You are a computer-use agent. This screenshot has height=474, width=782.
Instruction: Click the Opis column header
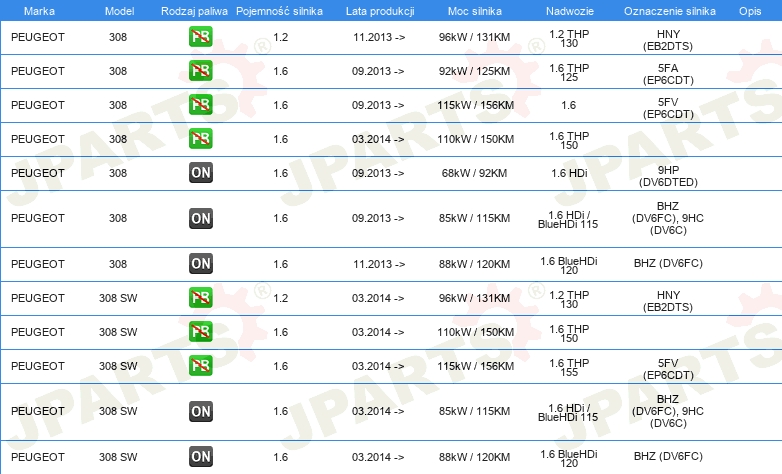pos(750,11)
